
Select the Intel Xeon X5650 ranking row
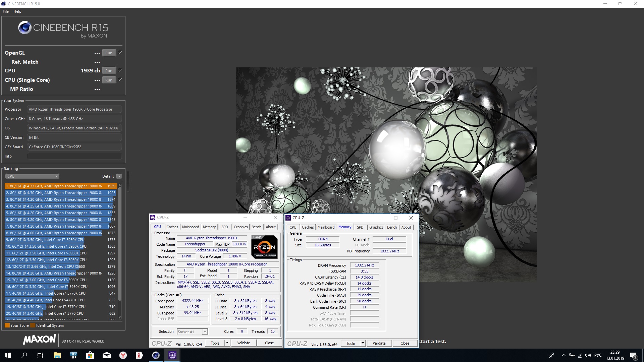(x=61, y=266)
